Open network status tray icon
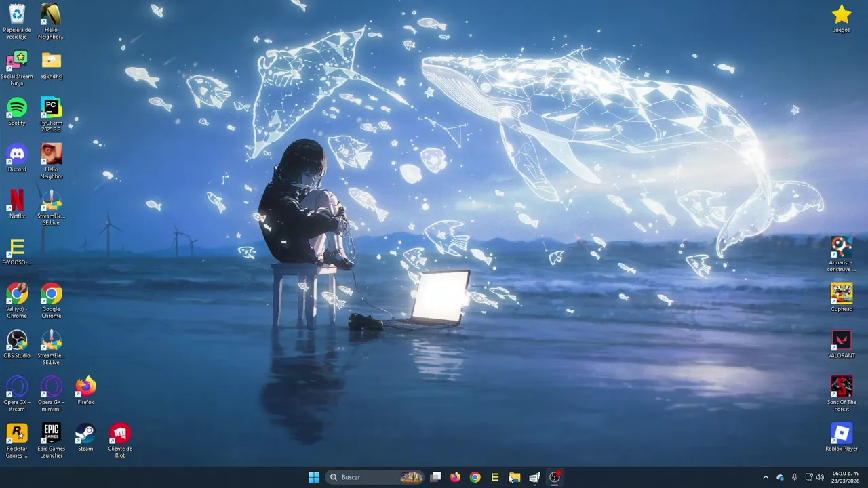The height and width of the screenshot is (488, 868). (x=809, y=477)
